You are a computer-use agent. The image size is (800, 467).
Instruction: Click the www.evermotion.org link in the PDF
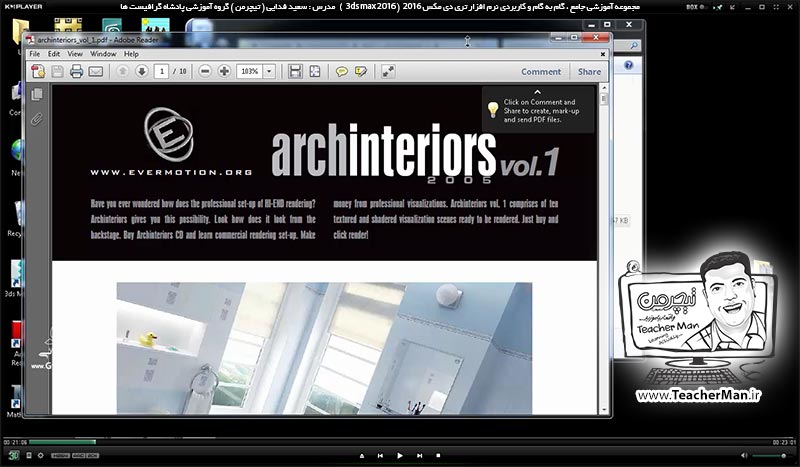(171, 173)
